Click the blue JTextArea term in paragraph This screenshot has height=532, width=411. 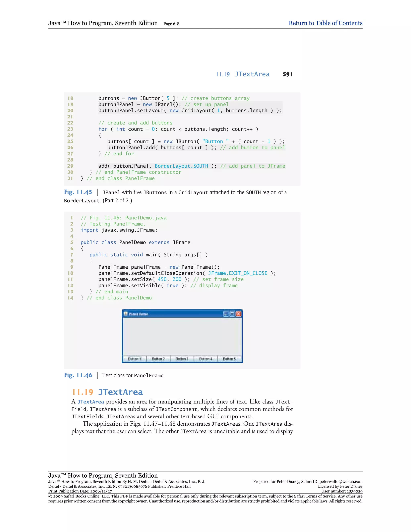[91, 402]
